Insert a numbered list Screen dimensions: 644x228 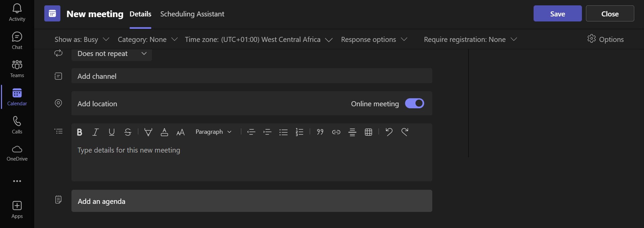point(299,132)
